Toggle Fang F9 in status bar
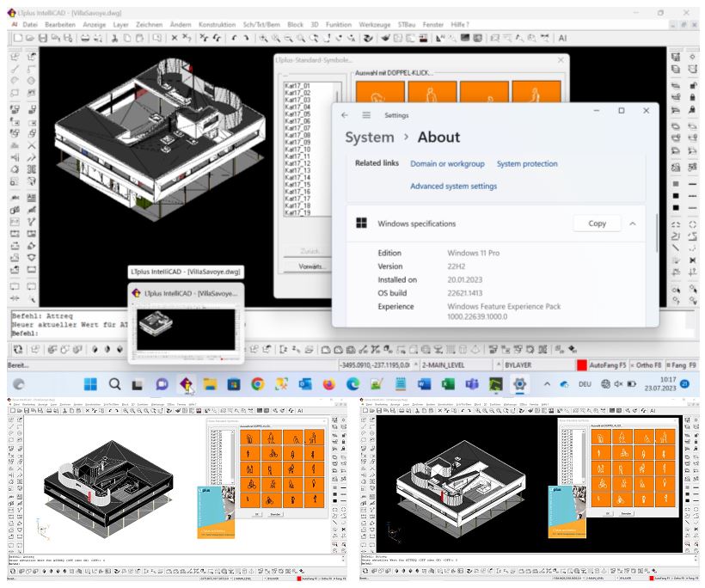 coord(681,365)
